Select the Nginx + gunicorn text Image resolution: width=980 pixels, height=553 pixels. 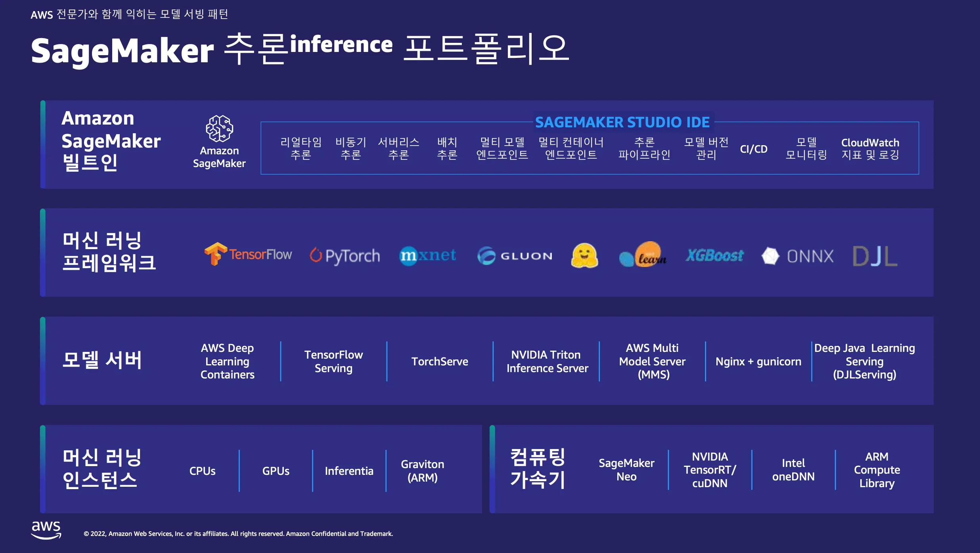pyautogui.click(x=758, y=361)
